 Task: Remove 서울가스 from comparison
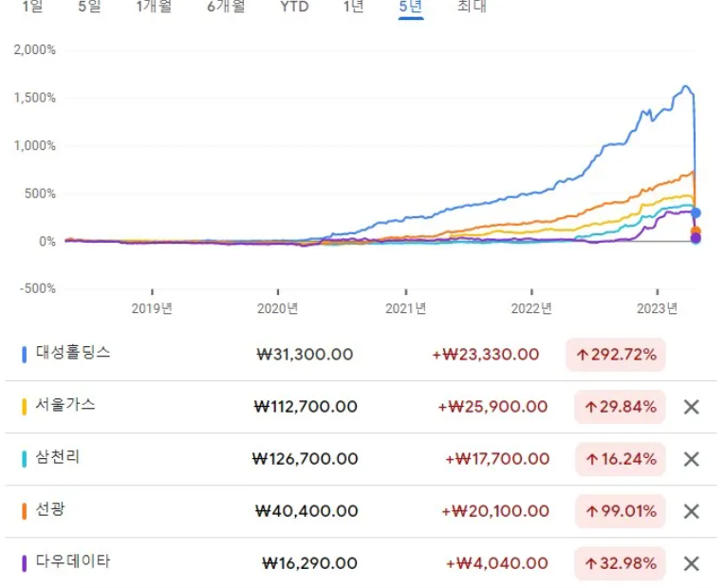691,407
